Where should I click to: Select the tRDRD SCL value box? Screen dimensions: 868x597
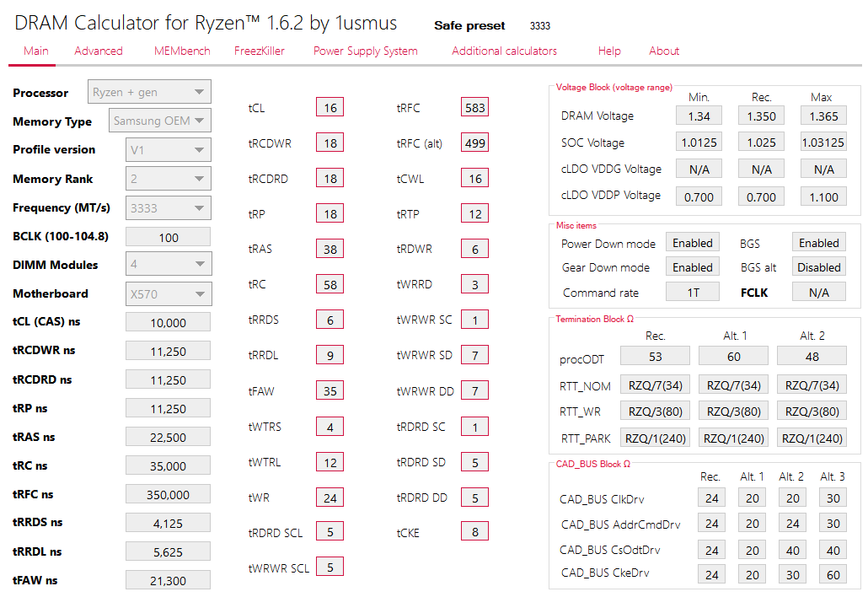pos(330,532)
